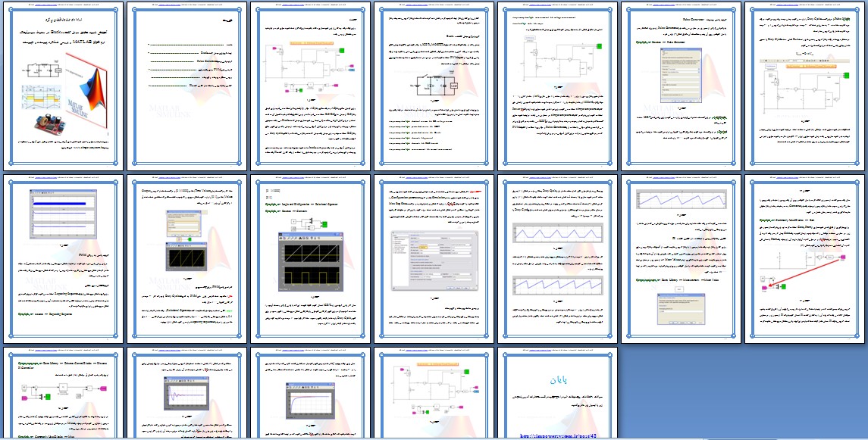Select the page with the oscillating response scope
The width and height of the screenshot is (868, 440).
point(186,394)
